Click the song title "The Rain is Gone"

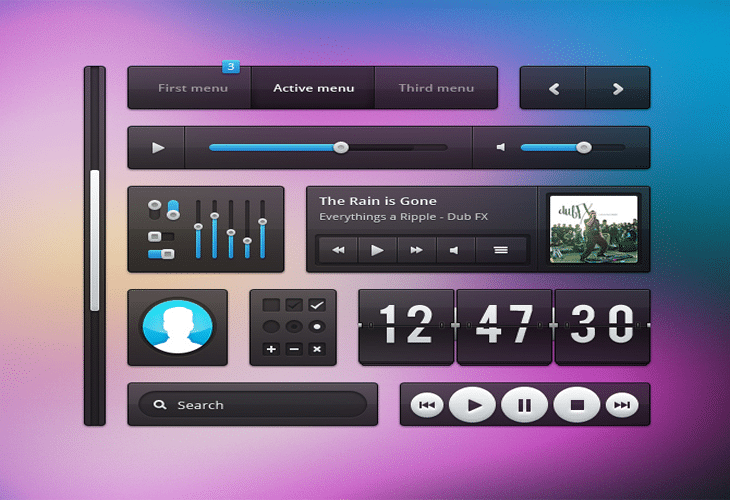point(378,201)
